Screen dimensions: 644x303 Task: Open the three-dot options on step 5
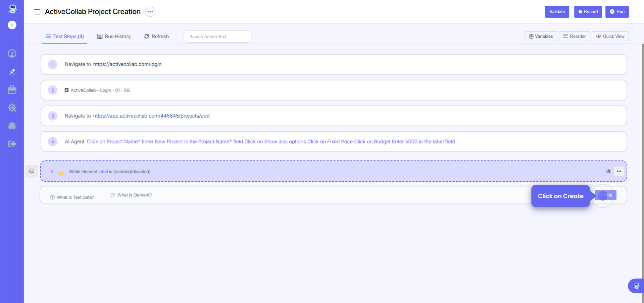(619, 171)
